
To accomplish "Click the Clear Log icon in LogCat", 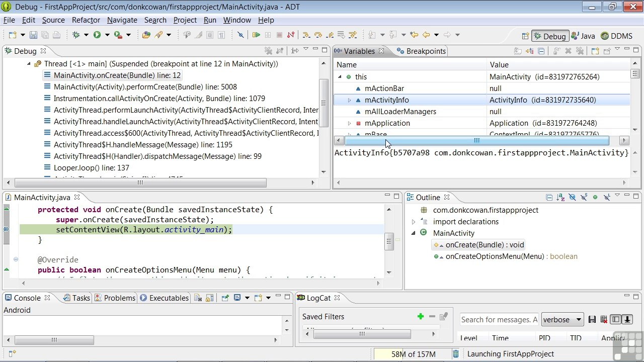I will [x=604, y=319].
